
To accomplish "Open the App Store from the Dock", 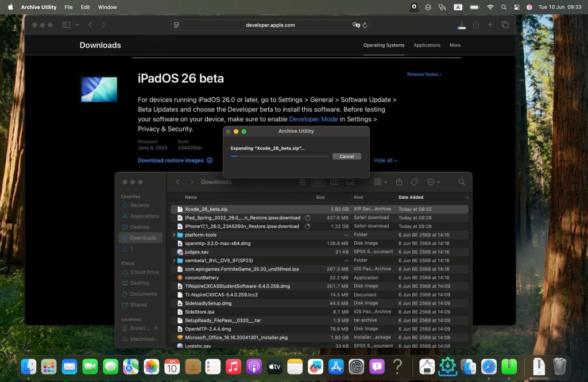I will point(336,366).
